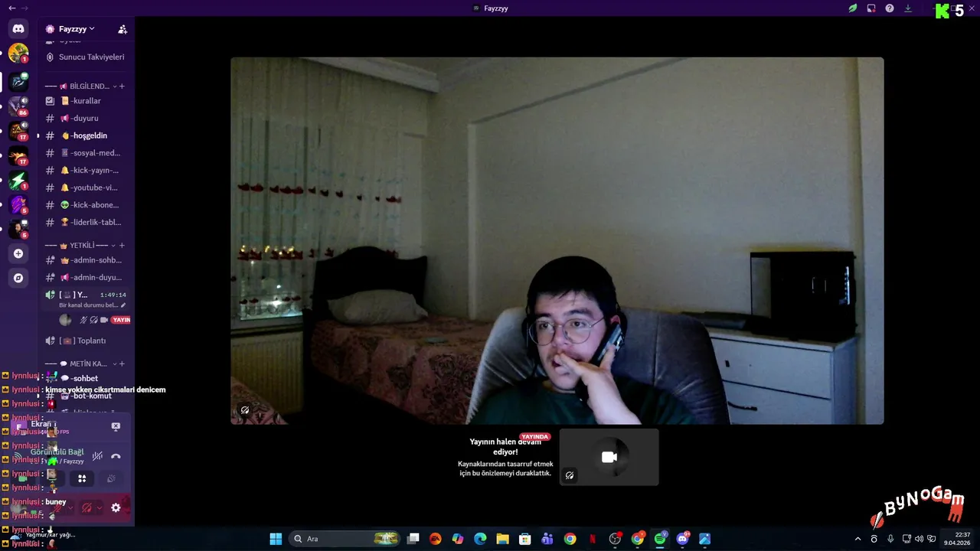Click the camera icon in stream preview
The image size is (980, 551).
click(x=609, y=457)
